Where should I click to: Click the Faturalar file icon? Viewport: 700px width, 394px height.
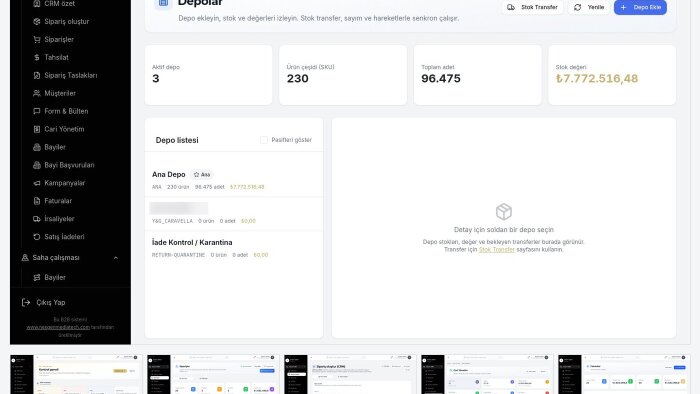37,201
